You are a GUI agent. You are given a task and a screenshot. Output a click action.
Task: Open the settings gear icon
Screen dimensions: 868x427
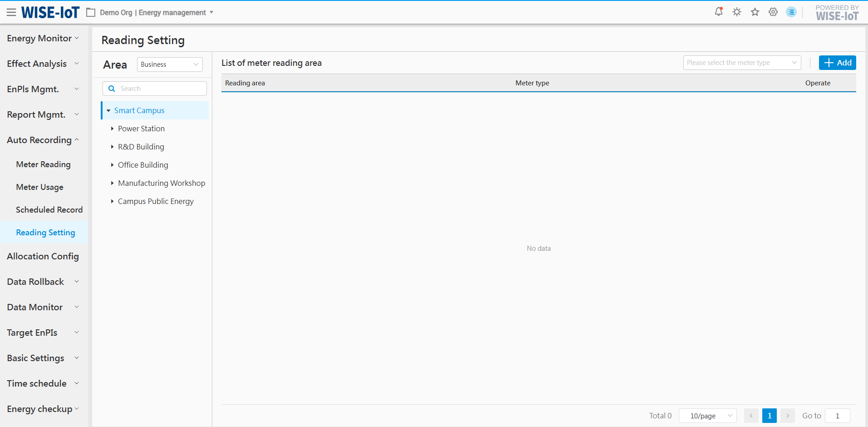(x=773, y=12)
